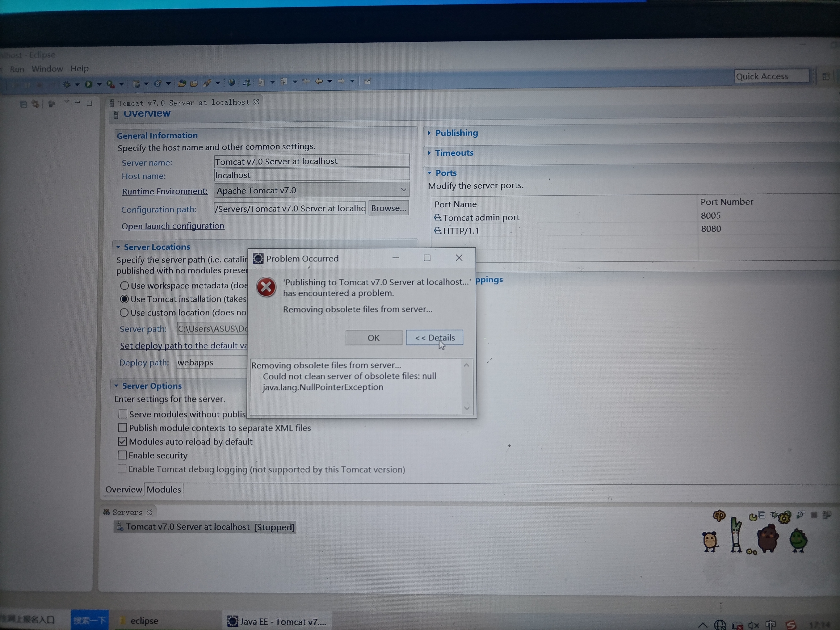Select Use workspace metadata radio button
The image size is (840, 630).
[x=124, y=286]
